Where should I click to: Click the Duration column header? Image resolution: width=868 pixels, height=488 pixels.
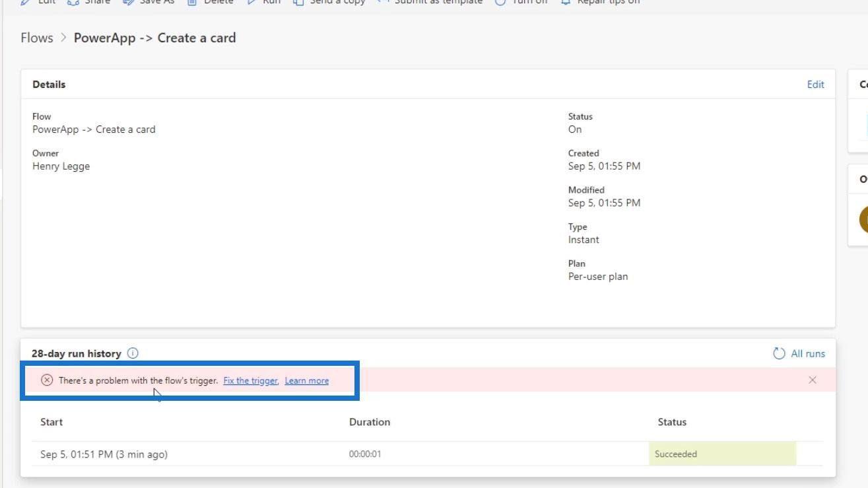coord(370,422)
